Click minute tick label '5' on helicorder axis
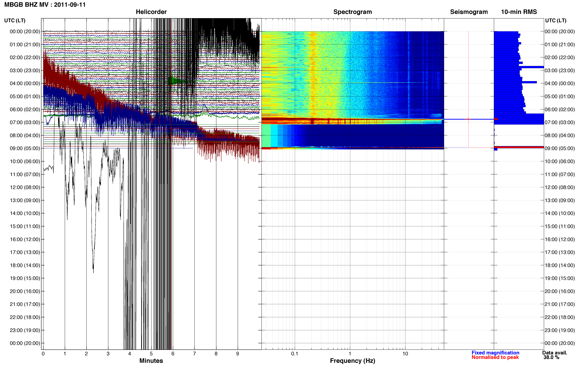This screenshot has width=588, height=368. click(x=151, y=354)
